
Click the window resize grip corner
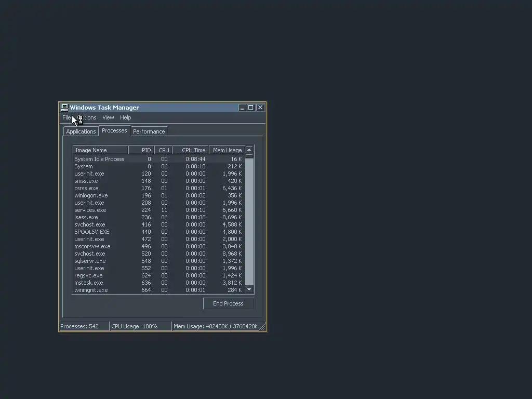click(x=262, y=327)
